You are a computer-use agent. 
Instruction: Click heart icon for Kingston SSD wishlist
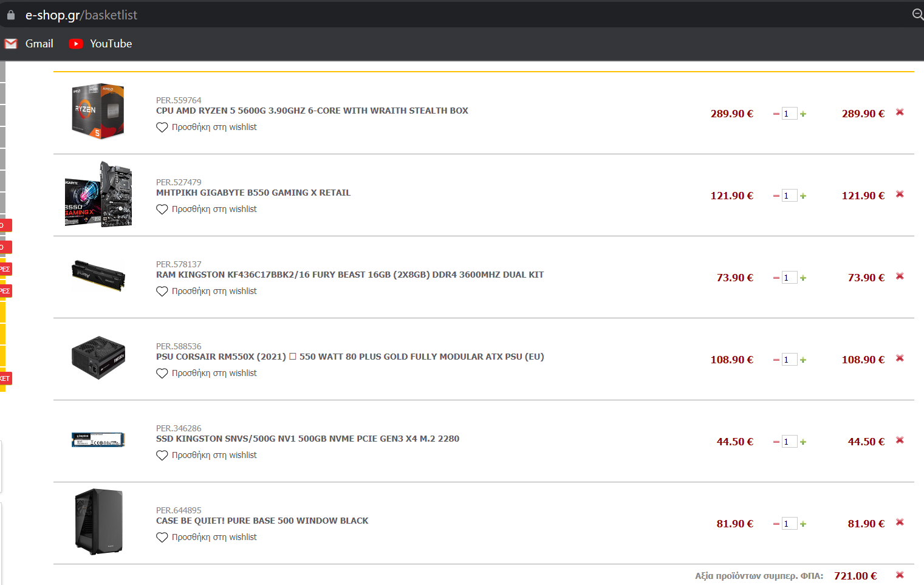pyautogui.click(x=162, y=456)
